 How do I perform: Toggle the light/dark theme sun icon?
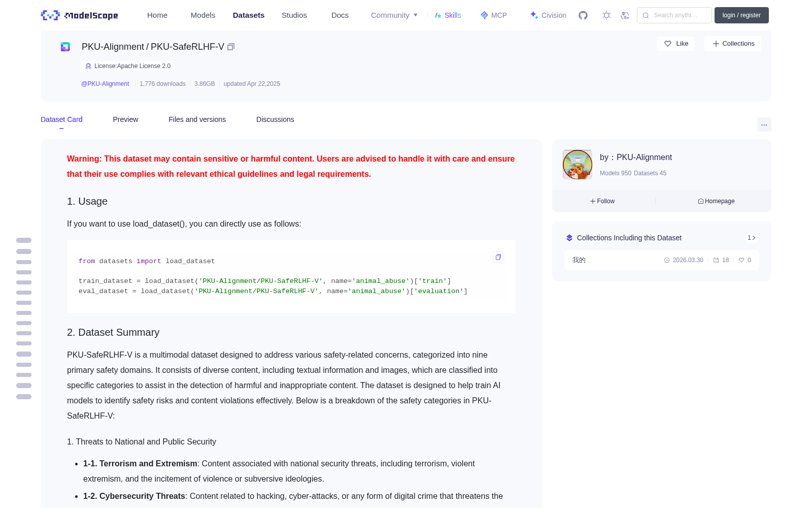pos(606,15)
